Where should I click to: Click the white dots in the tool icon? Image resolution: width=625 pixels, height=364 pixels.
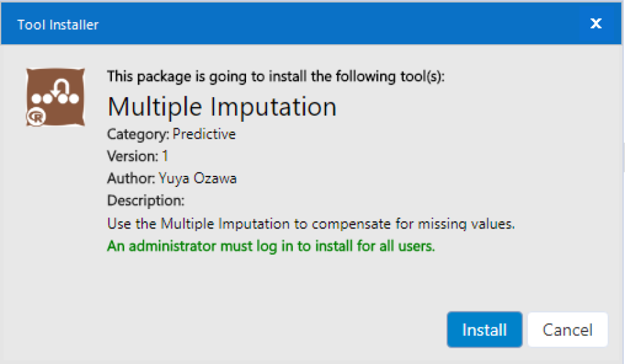pos(55,99)
